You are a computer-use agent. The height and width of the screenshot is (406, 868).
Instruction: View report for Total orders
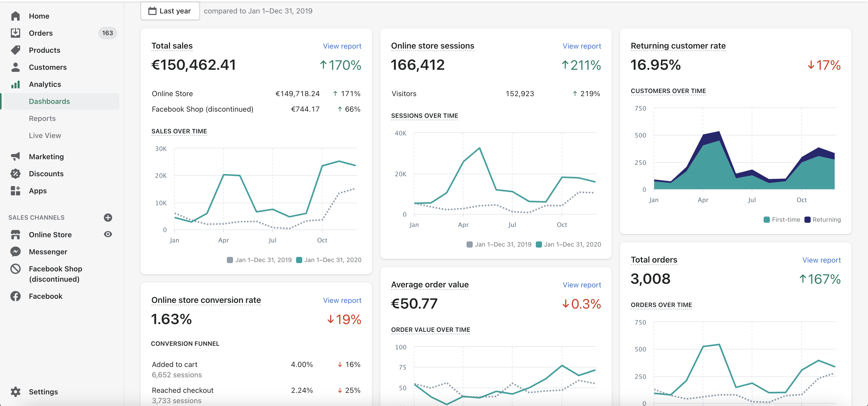click(x=821, y=260)
